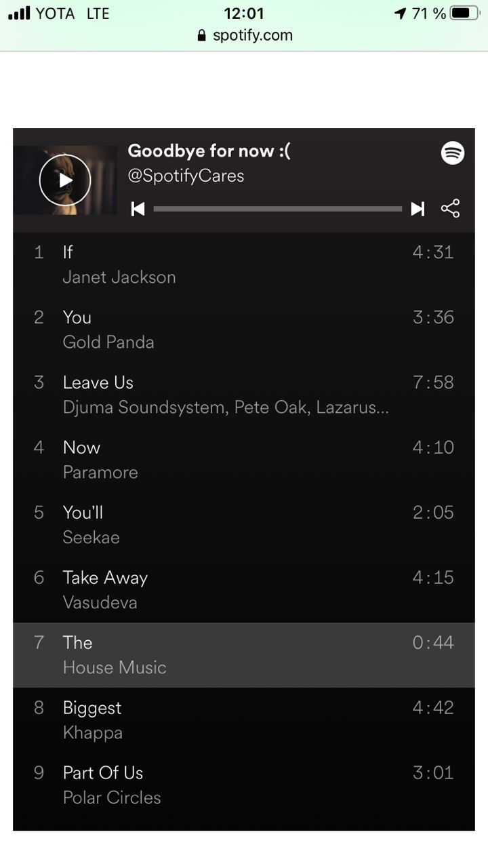Play track 2 You by Gold Panda

pyautogui.click(x=244, y=330)
